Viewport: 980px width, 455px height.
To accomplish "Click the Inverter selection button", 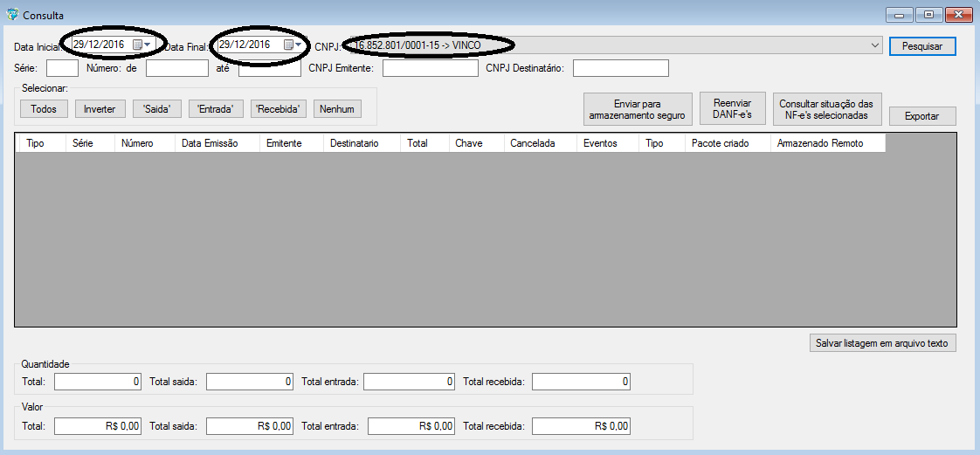I will pyautogui.click(x=100, y=109).
